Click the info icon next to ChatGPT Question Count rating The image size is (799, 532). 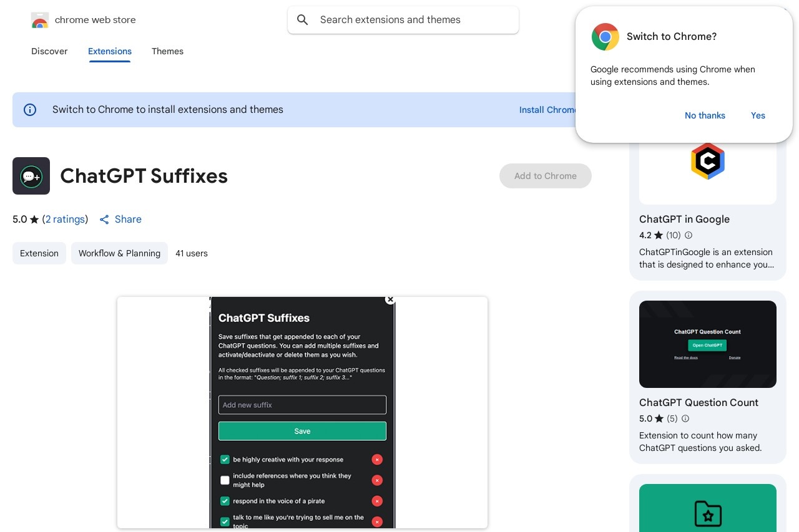685,418
